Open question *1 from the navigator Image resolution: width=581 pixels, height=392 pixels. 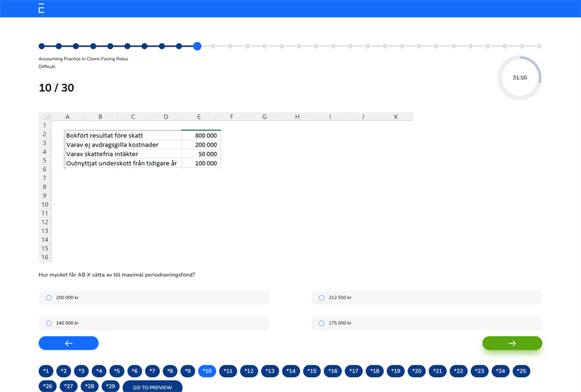46,371
